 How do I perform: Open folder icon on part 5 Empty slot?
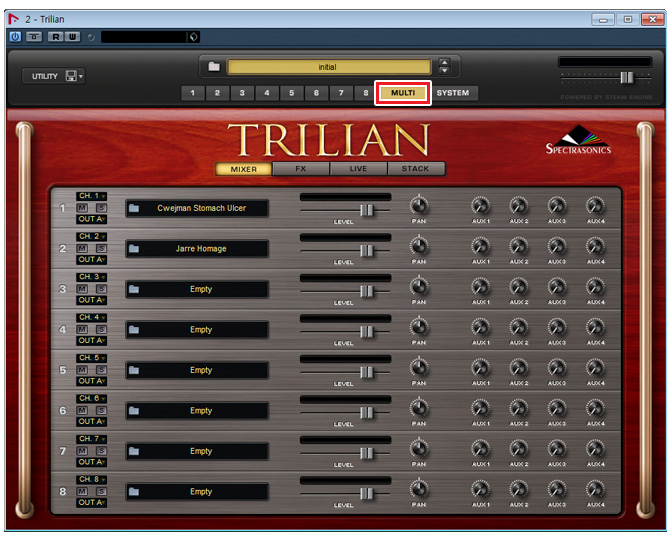[134, 370]
